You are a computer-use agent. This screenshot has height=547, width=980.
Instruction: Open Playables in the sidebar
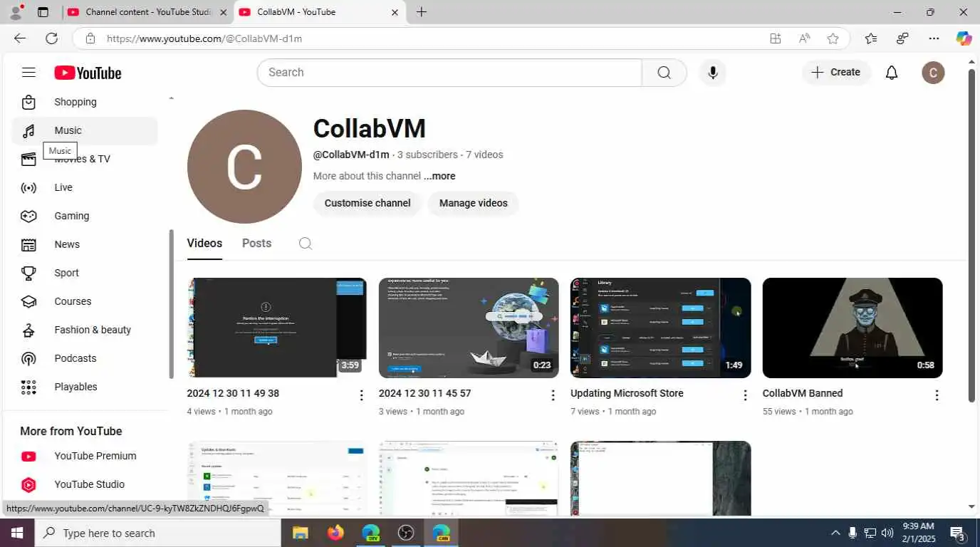point(84,387)
